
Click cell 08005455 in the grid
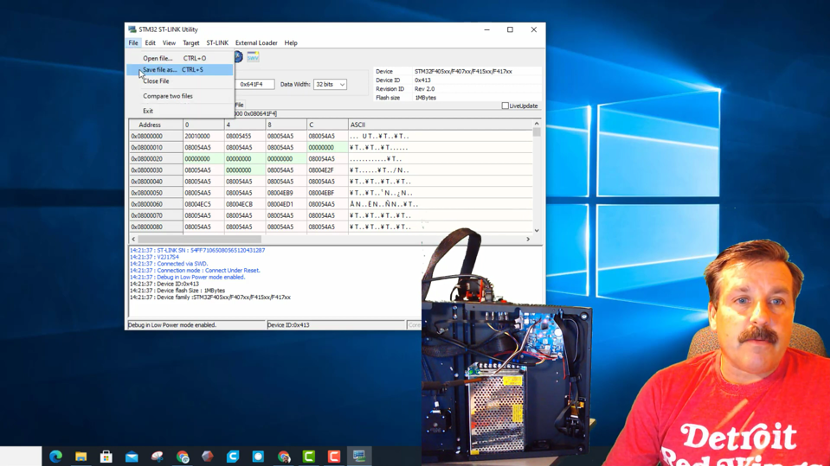245,136
